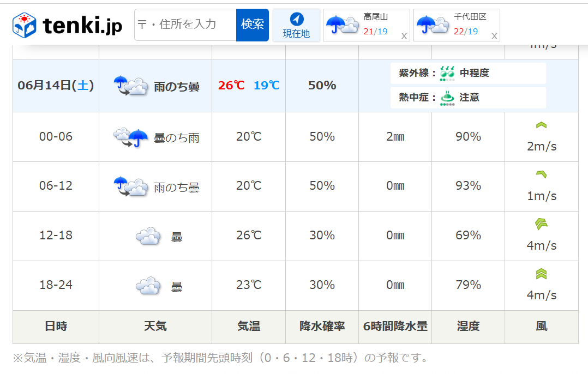This screenshot has height=374, width=588.
Task: Click the 湿度 column header
Action: 468,327
